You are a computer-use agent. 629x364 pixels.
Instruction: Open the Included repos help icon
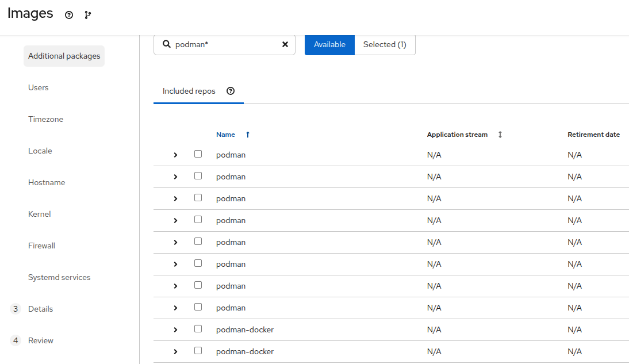pos(231,91)
